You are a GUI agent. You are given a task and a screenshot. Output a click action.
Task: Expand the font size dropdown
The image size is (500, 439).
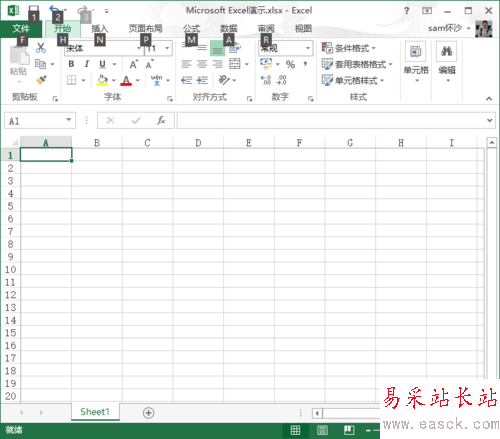[x=167, y=48]
